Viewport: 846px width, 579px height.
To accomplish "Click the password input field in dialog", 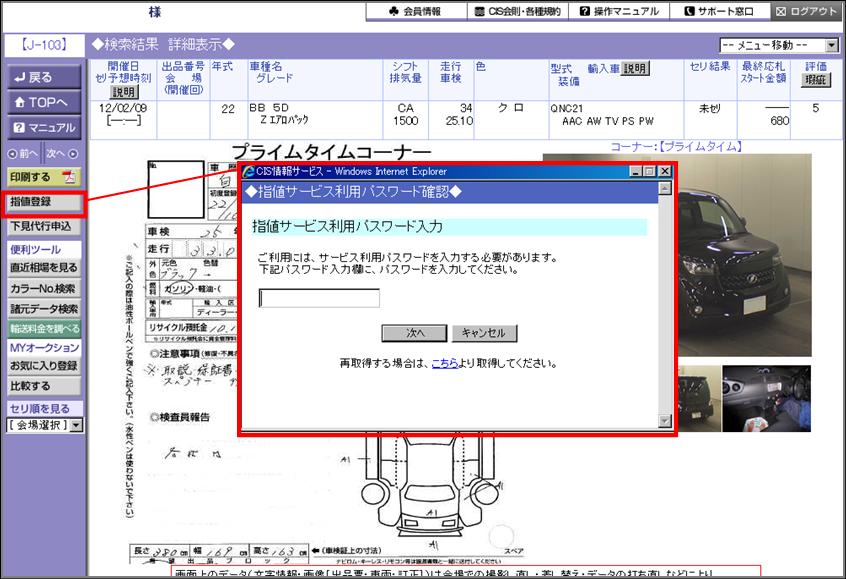I will click(319, 298).
